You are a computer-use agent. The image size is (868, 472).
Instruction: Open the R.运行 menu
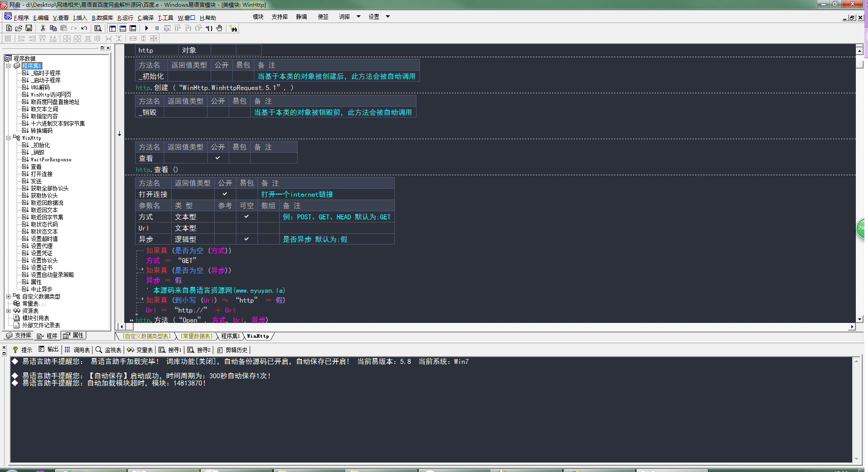(125, 18)
